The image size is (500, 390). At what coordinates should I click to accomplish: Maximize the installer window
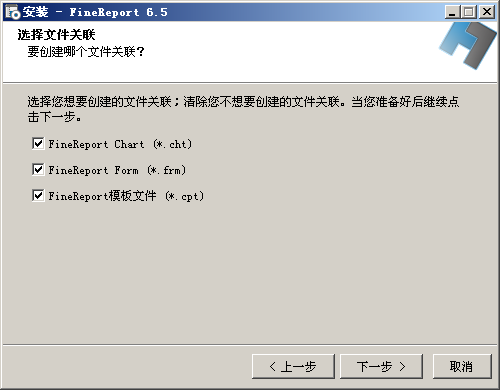point(469,12)
